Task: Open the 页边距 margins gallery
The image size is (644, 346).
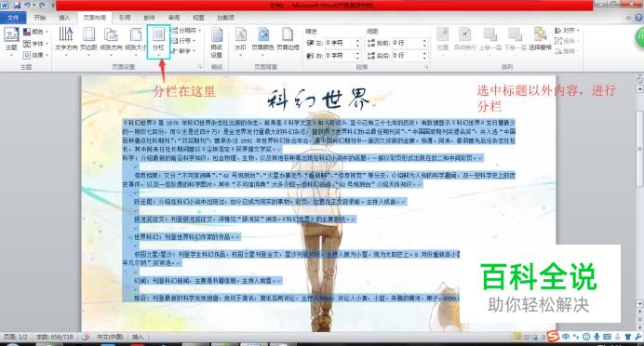Action: pos(88,41)
